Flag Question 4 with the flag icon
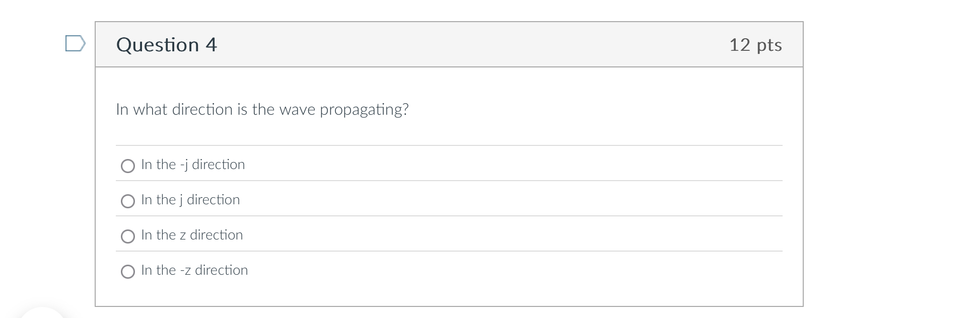 click(x=75, y=43)
